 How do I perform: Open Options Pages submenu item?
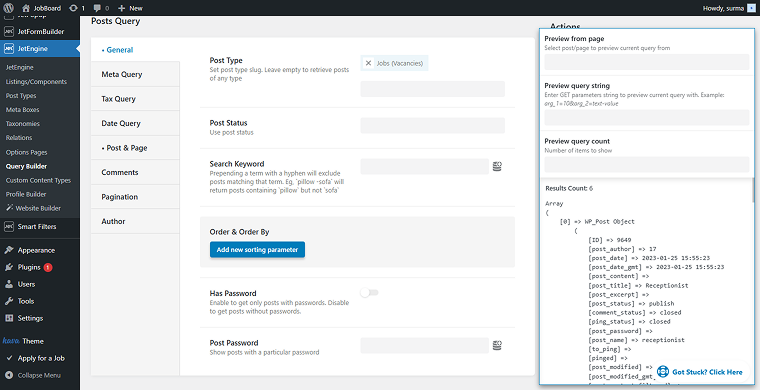[27, 152]
